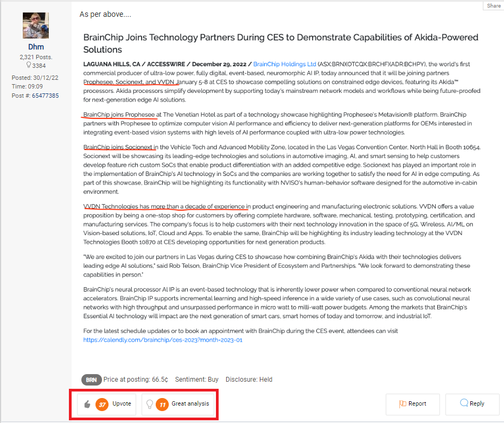Click the speech bubble icon beside Reply
The width and height of the screenshot is (504, 423).
click(x=464, y=403)
